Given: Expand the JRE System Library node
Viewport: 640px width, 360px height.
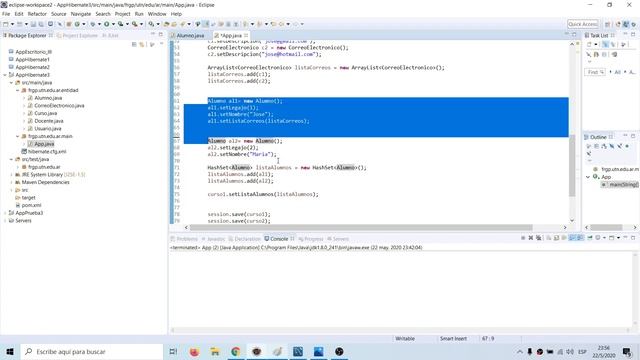Looking at the screenshot, I should tap(11, 175).
